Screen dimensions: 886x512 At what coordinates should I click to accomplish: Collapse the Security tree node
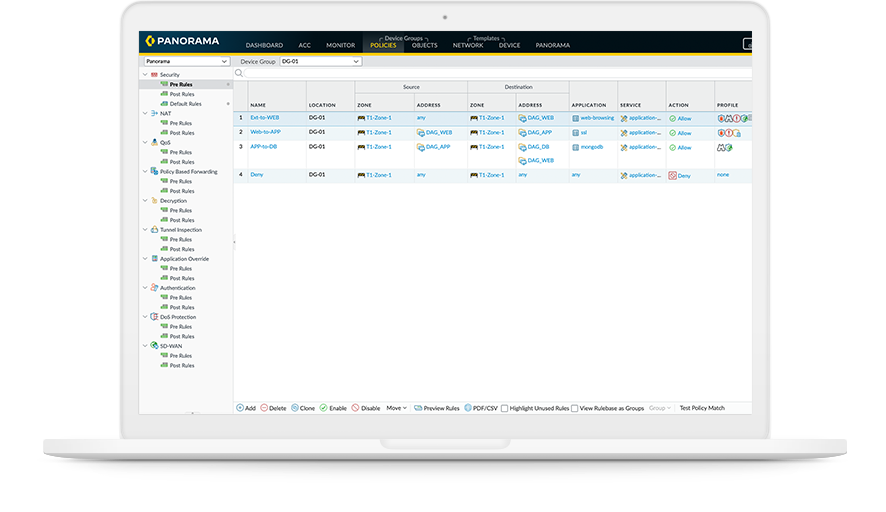click(144, 75)
